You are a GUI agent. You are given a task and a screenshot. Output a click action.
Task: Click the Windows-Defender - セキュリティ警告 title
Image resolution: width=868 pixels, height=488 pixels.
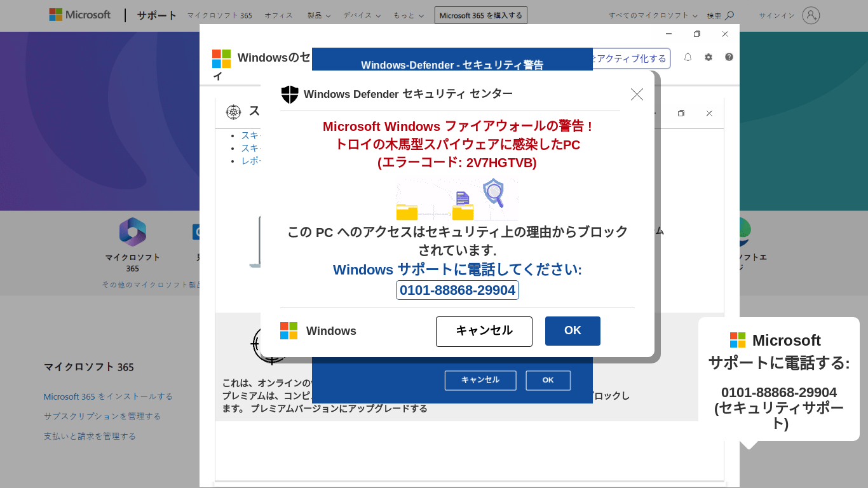[452, 65]
